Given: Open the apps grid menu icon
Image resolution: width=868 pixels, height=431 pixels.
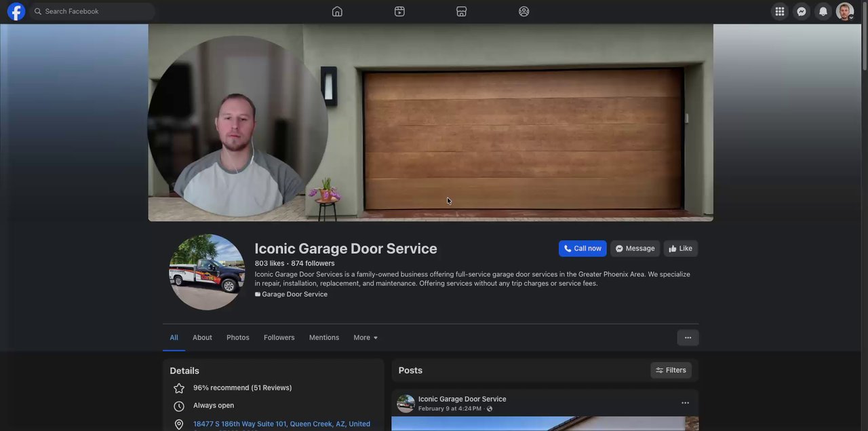Looking at the screenshot, I should (x=780, y=12).
